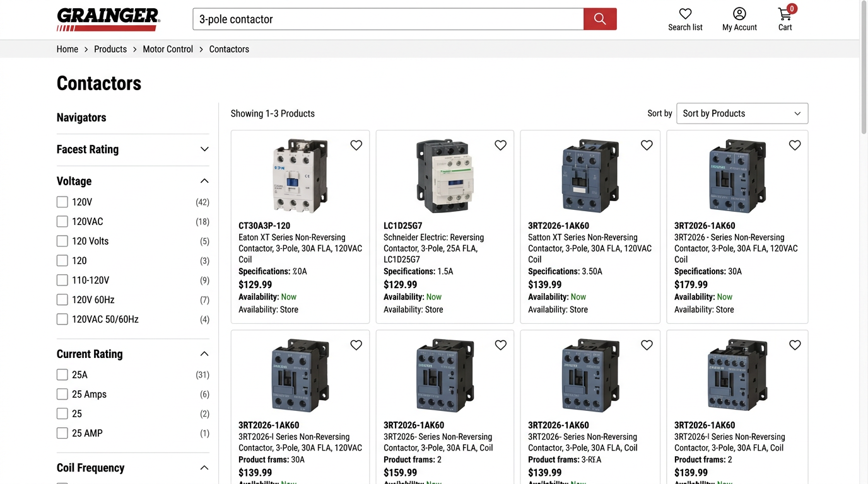Click the search field containing 3-pole contactor
Image resolution: width=868 pixels, height=484 pixels.
(388, 19)
